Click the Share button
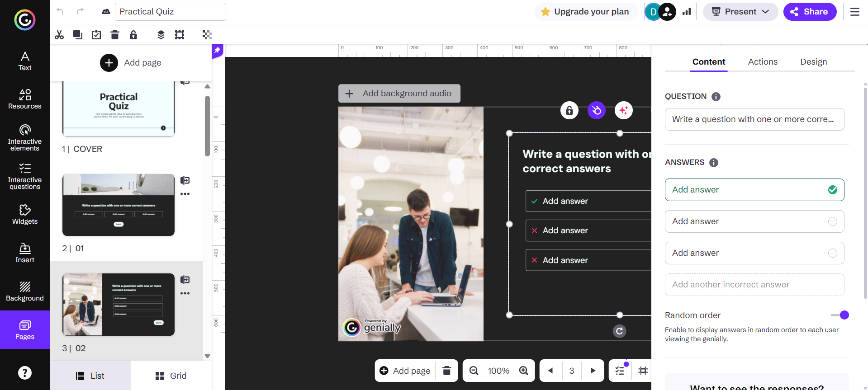The height and width of the screenshot is (390, 868). click(x=809, y=12)
